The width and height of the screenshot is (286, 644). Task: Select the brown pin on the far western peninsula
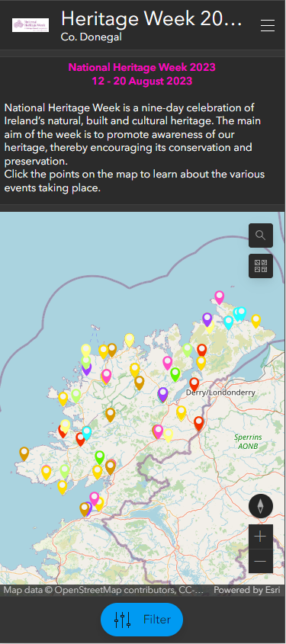[24, 453]
